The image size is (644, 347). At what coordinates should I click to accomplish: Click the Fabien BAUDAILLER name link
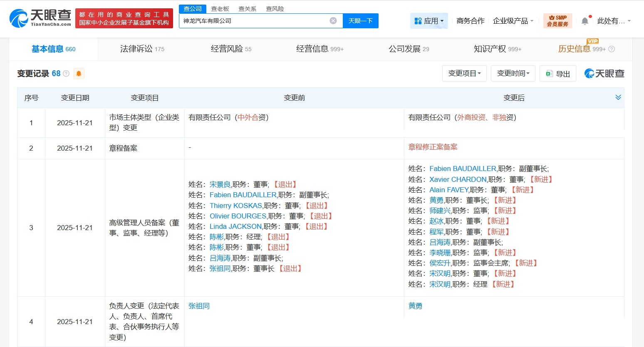point(462,169)
